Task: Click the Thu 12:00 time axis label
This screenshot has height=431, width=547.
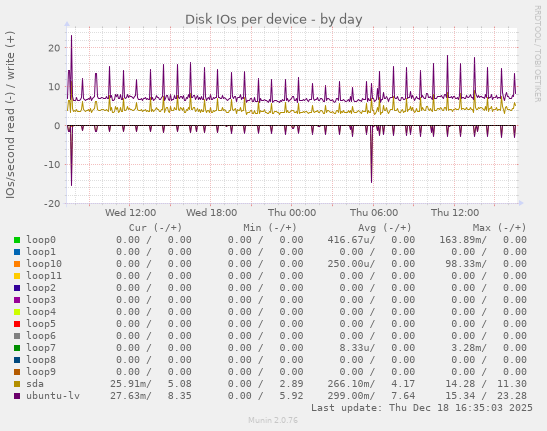Action: pyautogui.click(x=455, y=213)
